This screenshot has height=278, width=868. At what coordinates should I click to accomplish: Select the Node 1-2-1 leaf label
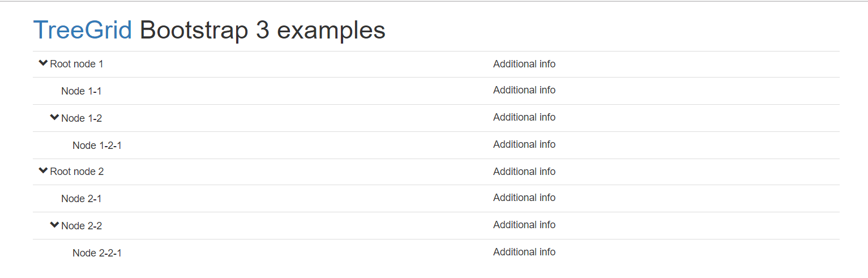(97, 146)
